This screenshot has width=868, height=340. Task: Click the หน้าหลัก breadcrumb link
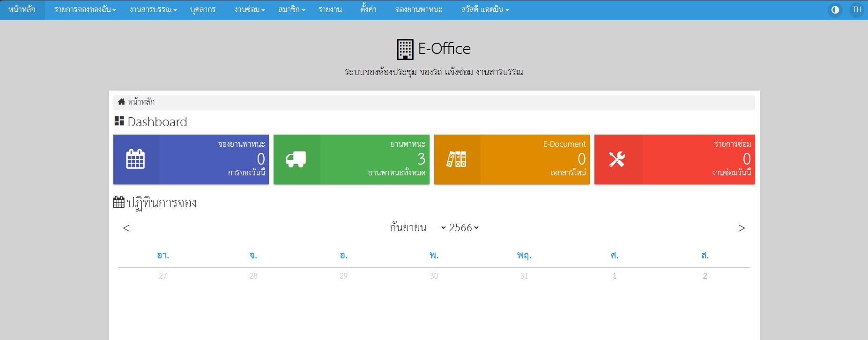click(x=141, y=102)
